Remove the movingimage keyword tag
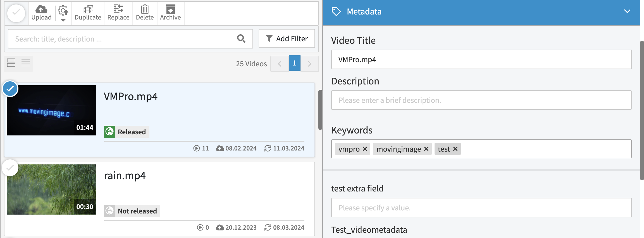Image resolution: width=644 pixels, height=238 pixels. point(426,149)
